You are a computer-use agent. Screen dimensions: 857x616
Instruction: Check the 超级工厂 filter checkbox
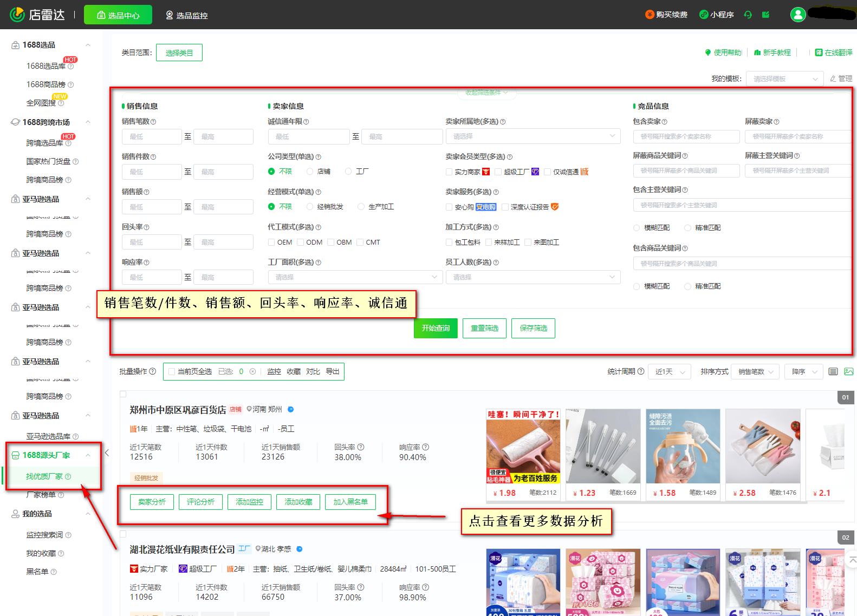coord(498,172)
